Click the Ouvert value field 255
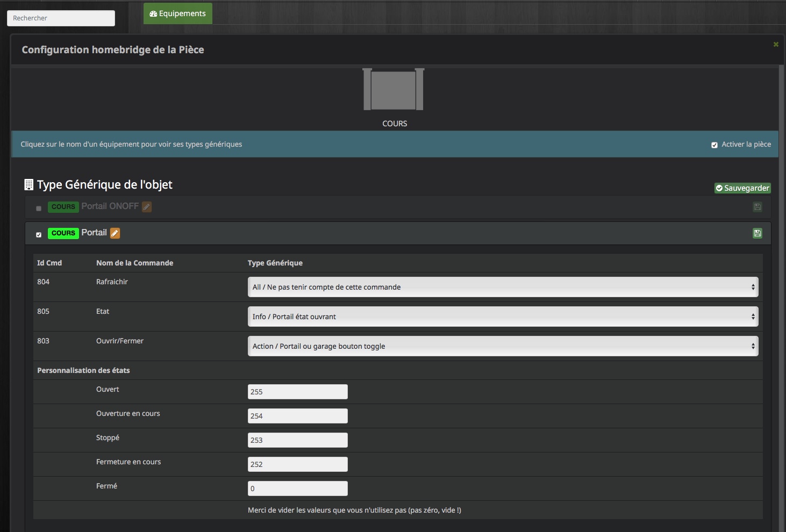This screenshot has height=532, width=786. coord(298,392)
